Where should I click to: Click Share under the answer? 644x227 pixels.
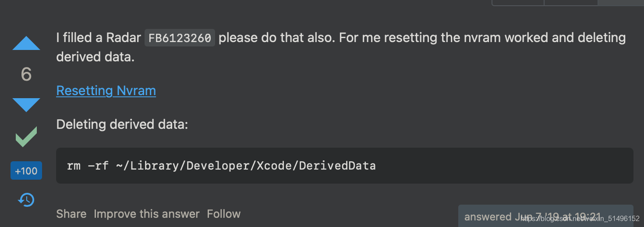(71, 214)
